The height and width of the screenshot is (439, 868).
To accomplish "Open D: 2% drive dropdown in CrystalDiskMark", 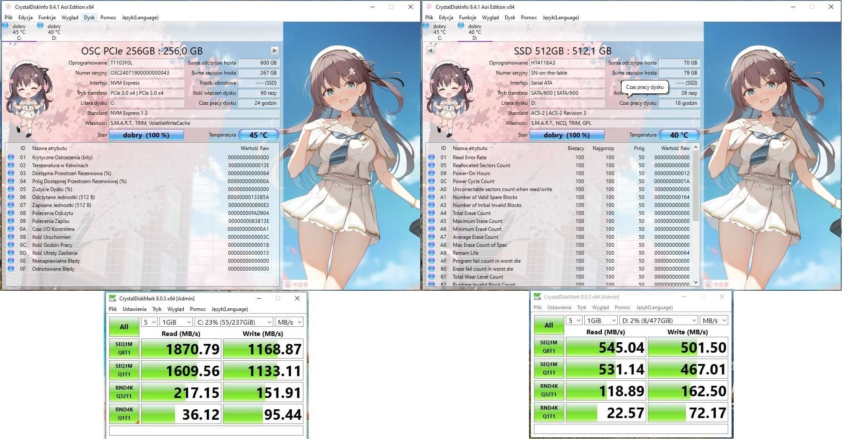I will tap(658, 320).
